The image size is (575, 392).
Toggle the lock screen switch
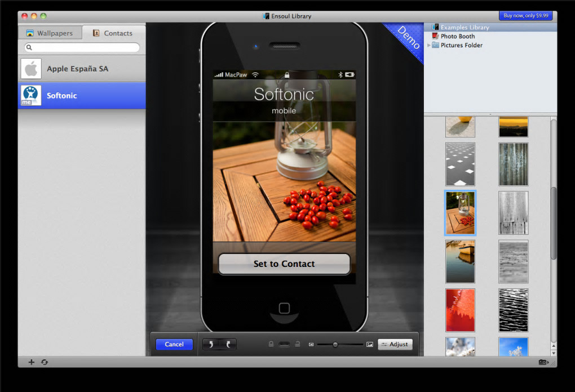(x=284, y=344)
